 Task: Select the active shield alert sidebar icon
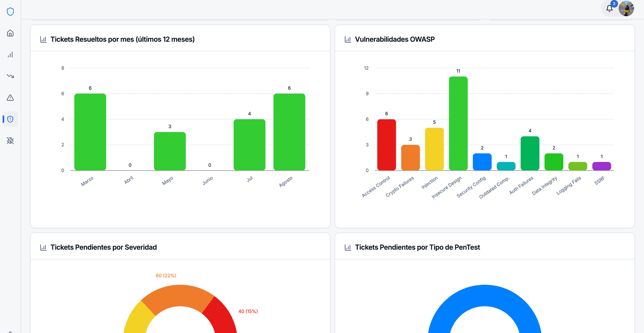10,119
